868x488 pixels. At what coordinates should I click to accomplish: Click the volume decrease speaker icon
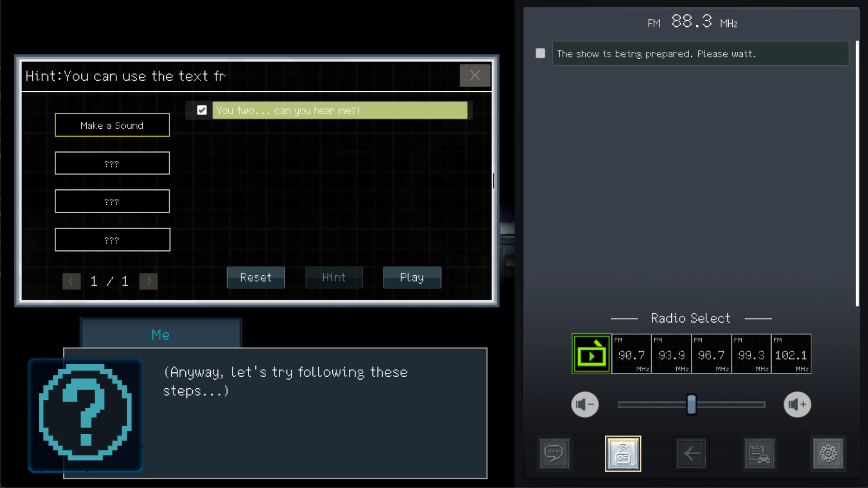point(585,404)
